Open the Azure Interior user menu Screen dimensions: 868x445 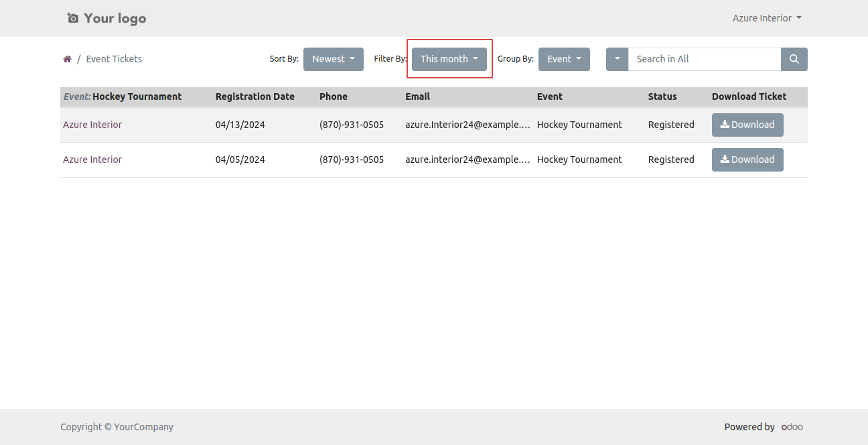coord(767,18)
